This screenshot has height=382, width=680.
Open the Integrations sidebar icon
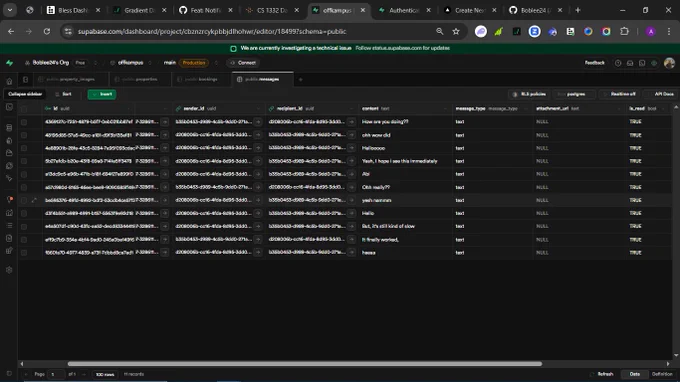click(9, 251)
